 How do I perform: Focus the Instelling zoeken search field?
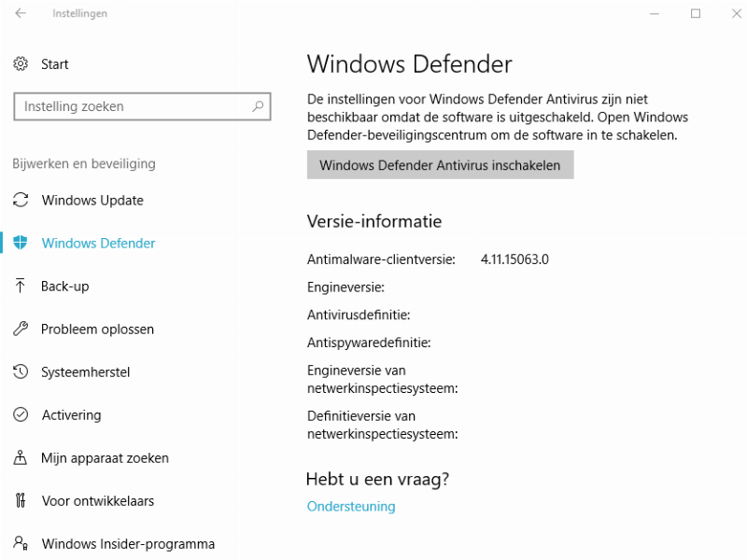[131, 106]
